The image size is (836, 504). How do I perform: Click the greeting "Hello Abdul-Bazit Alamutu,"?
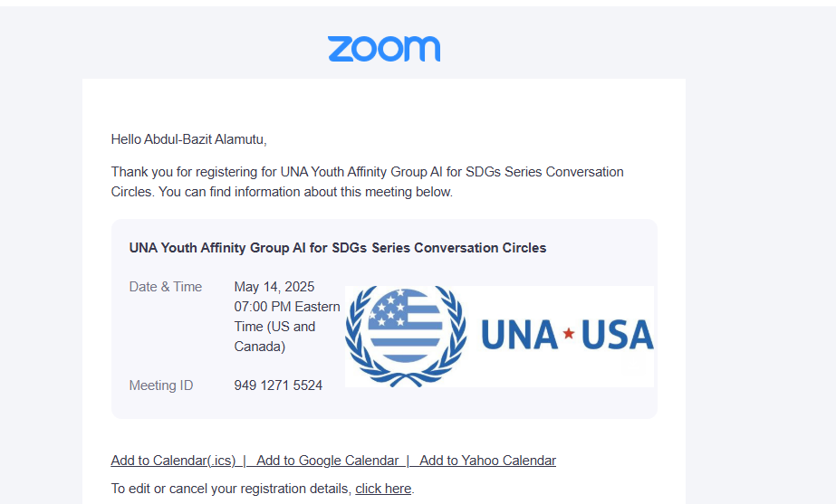point(189,139)
